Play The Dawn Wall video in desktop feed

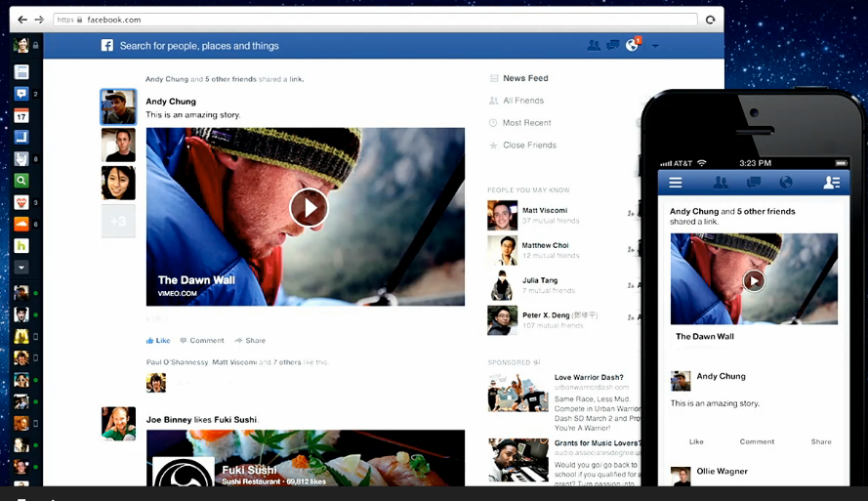click(x=309, y=208)
